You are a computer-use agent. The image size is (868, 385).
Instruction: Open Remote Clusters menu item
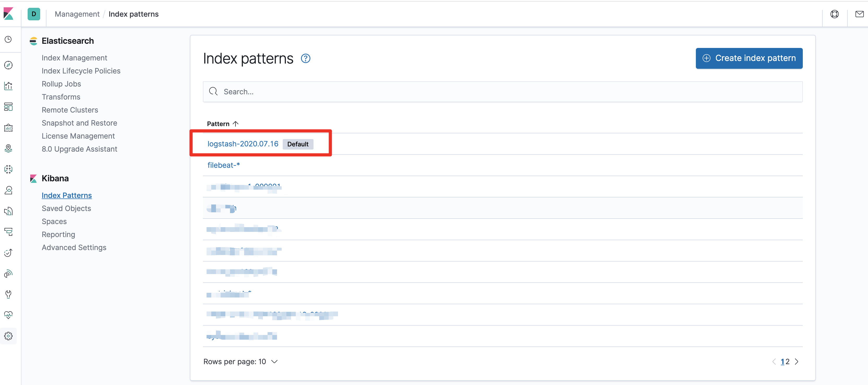(70, 110)
